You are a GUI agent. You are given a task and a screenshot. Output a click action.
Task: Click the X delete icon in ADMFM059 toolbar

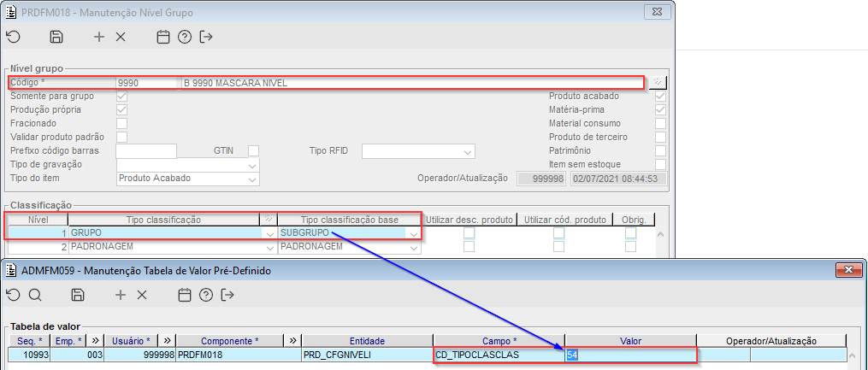(x=142, y=295)
